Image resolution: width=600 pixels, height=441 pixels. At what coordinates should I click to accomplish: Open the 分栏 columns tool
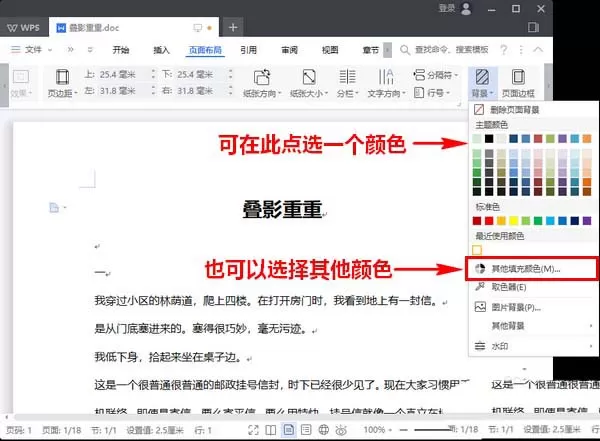(347, 83)
